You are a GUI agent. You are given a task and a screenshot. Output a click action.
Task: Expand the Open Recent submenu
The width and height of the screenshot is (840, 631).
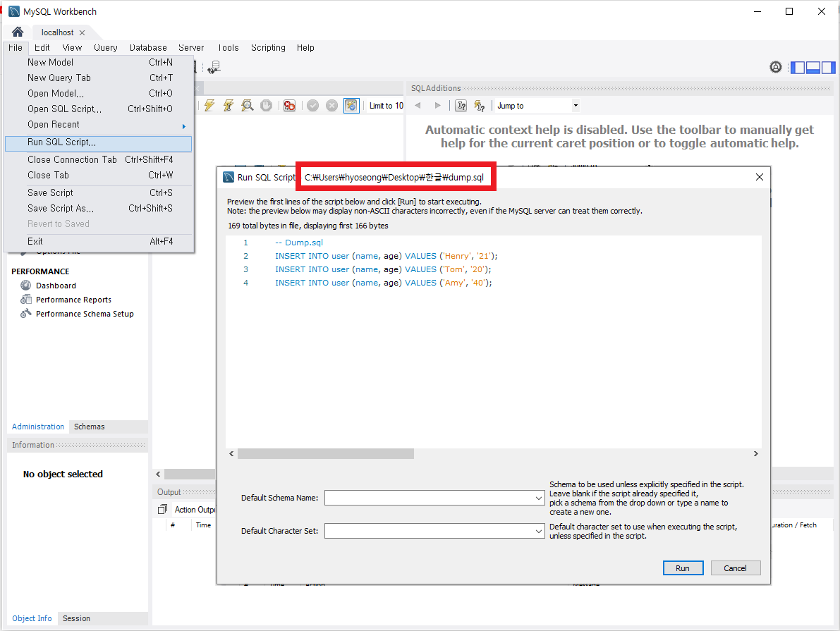pyautogui.click(x=99, y=124)
